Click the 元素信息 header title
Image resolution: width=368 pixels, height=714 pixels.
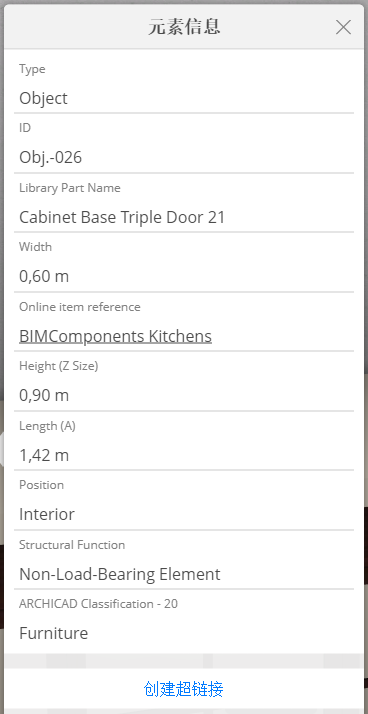tap(184, 27)
